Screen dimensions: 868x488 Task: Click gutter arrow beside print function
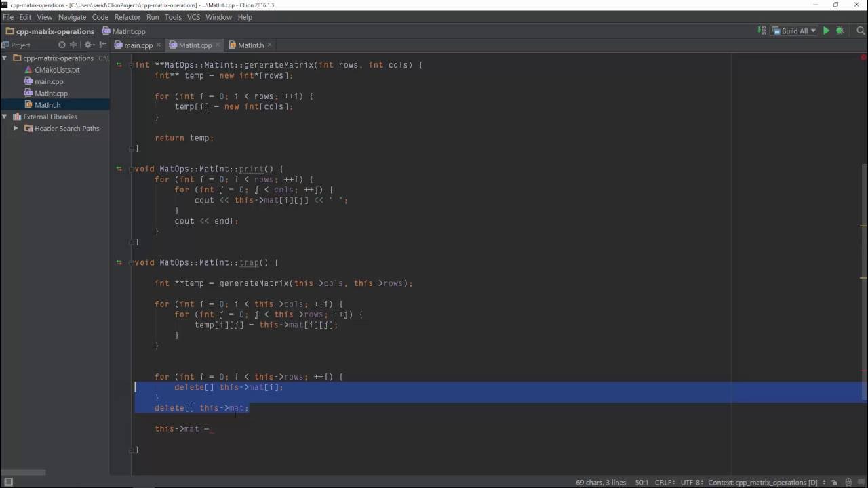point(119,169)
